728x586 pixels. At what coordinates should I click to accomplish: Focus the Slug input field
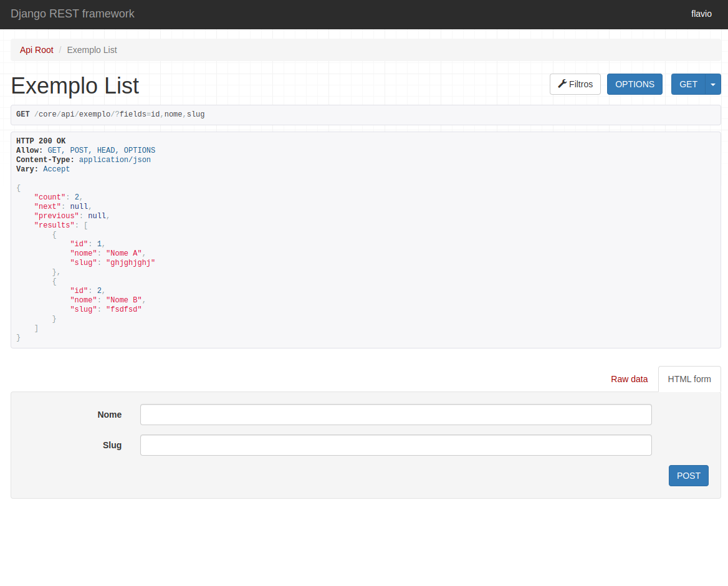point(396,445)
